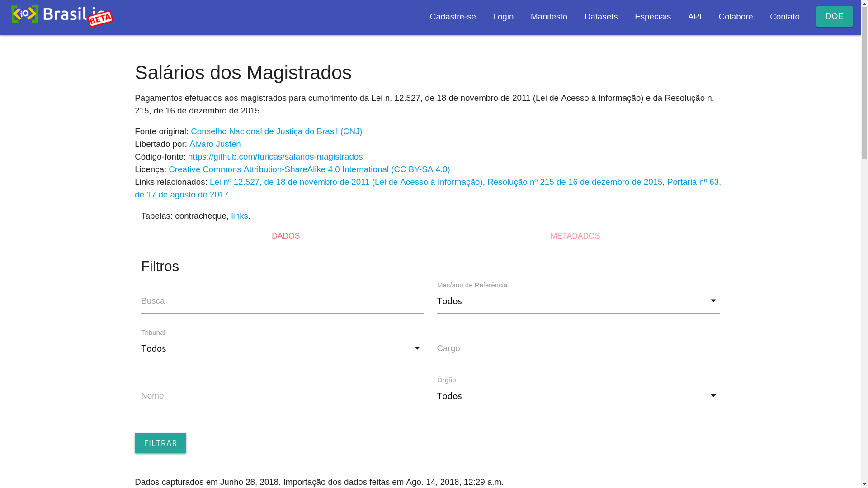Open the Conselho Nacional de Justiça link

click(276, 131)
